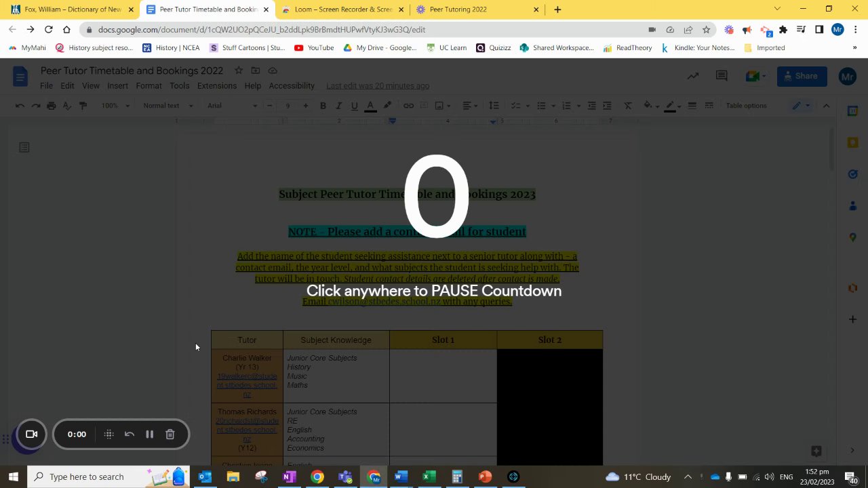Image resolution: width=868 pixels, height=488 pixels.
Task: Click the Move document folder icon
Action: point(256,70)
